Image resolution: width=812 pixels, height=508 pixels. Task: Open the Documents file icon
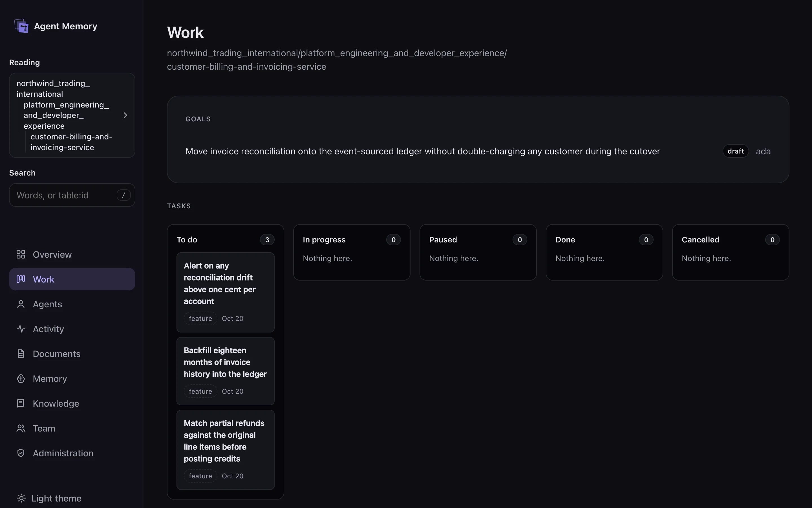(x=21, y=354)
